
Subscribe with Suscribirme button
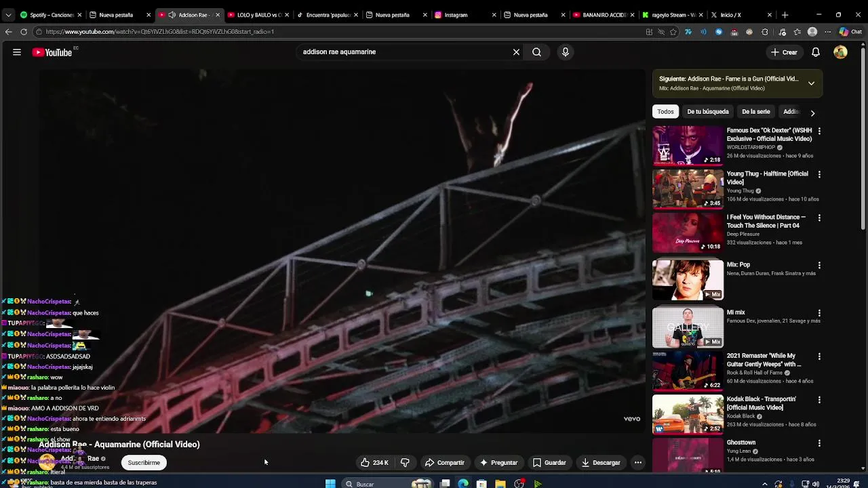144,463
